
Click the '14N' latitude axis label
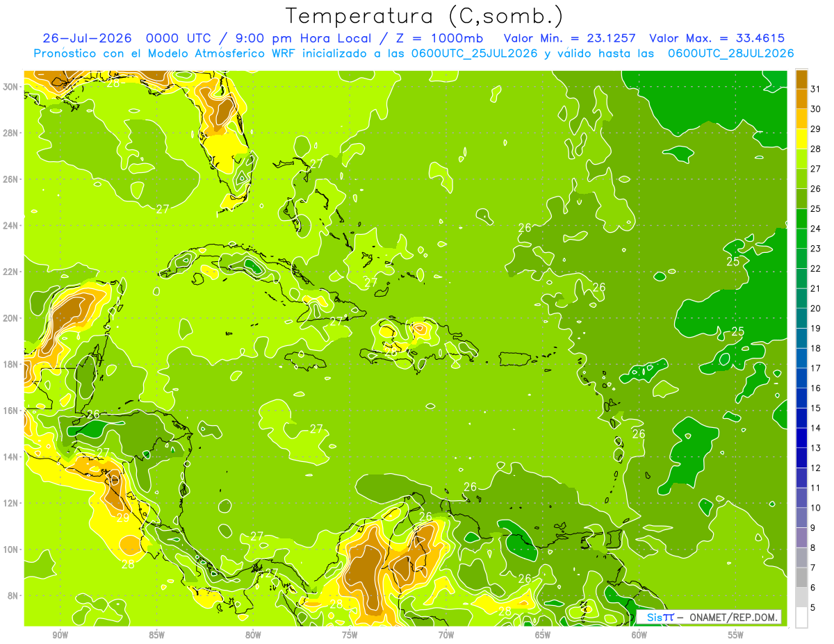pos(10,456)
